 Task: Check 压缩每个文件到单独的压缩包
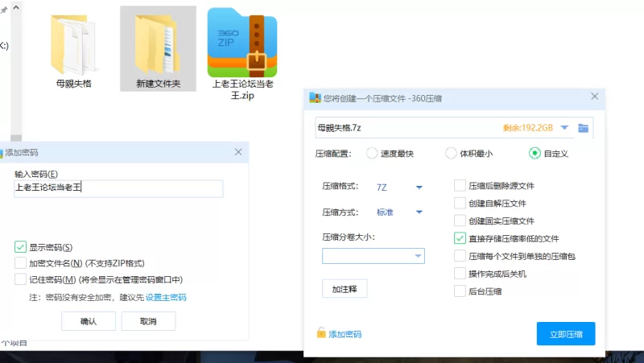[460, 256]
